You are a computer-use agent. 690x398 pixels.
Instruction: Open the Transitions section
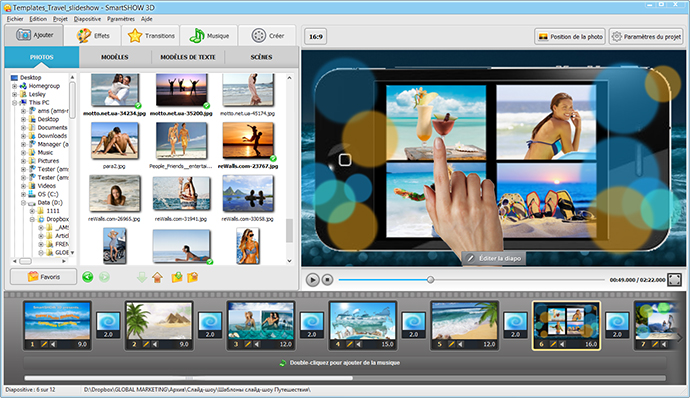click(151, 36)
